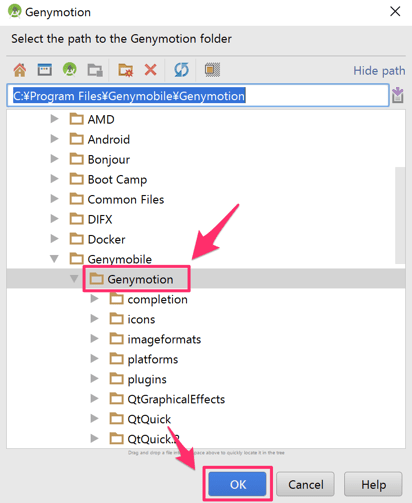Screen dimensions: 412x503
Task: Jump to the project directory icon
Action: pyautogui.click(x=70, y=70)
